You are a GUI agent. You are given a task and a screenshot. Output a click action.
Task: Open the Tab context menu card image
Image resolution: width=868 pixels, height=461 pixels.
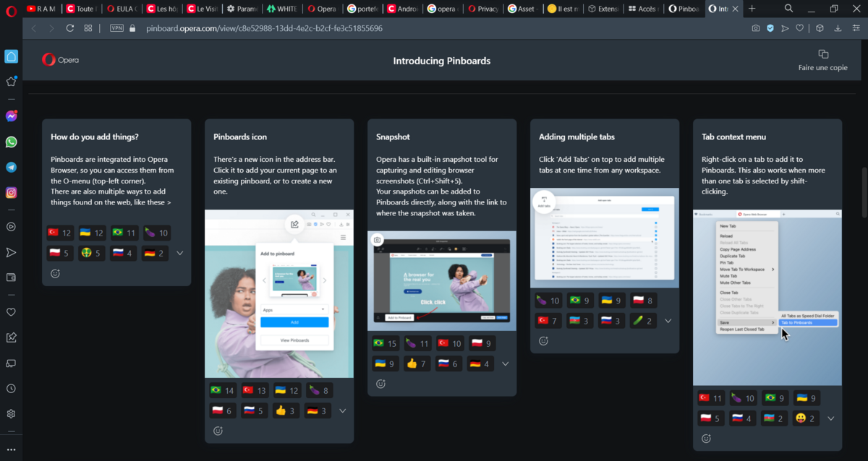(x=767, y=298)
